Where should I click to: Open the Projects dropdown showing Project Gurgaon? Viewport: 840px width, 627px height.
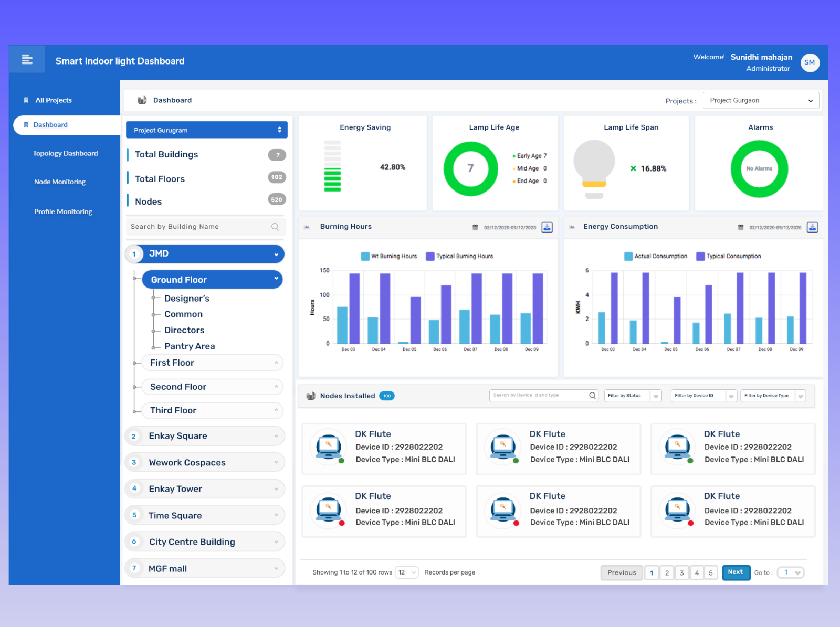point(761,100)
